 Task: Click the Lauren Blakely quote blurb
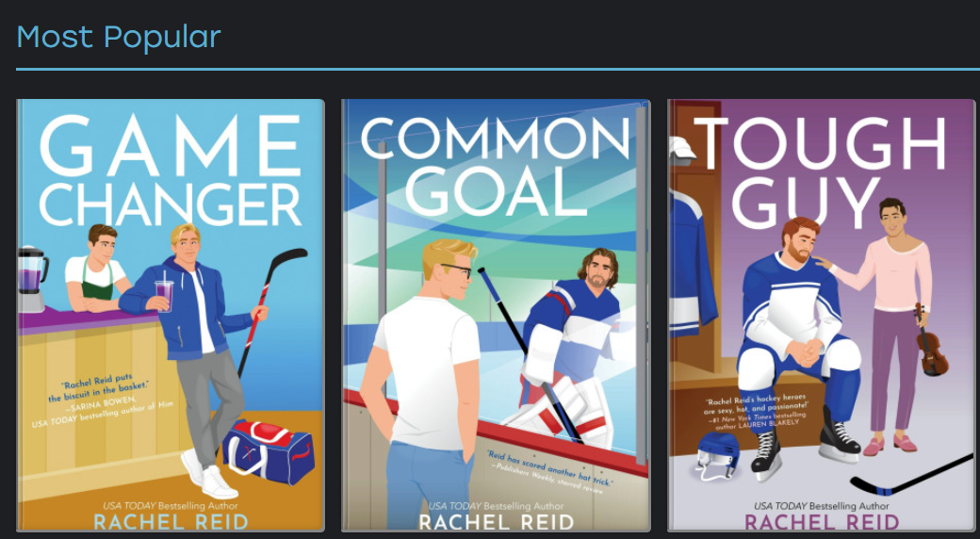(x=755, y=413)
